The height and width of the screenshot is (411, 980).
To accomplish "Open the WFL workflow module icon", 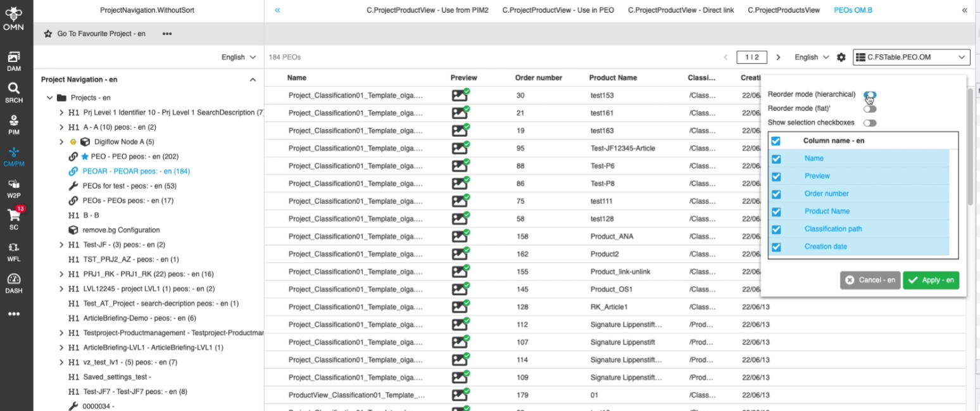I will (x=14, y=251).
